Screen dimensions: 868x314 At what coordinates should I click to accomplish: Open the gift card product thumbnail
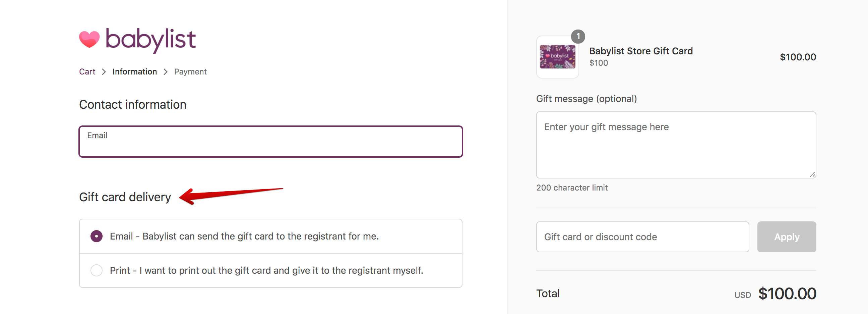pos(558,57)
